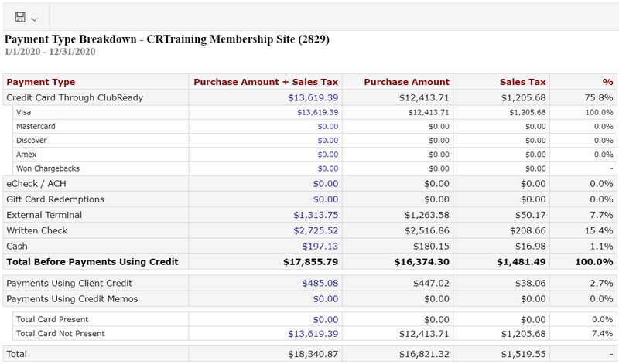Click the Payment Type column header
The width and height of the screenshot is (619, 364).
point(41,82)
